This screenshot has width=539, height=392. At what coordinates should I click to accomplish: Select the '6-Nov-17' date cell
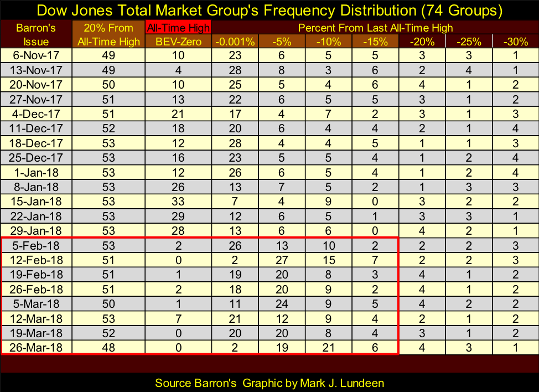pos(36,55)
